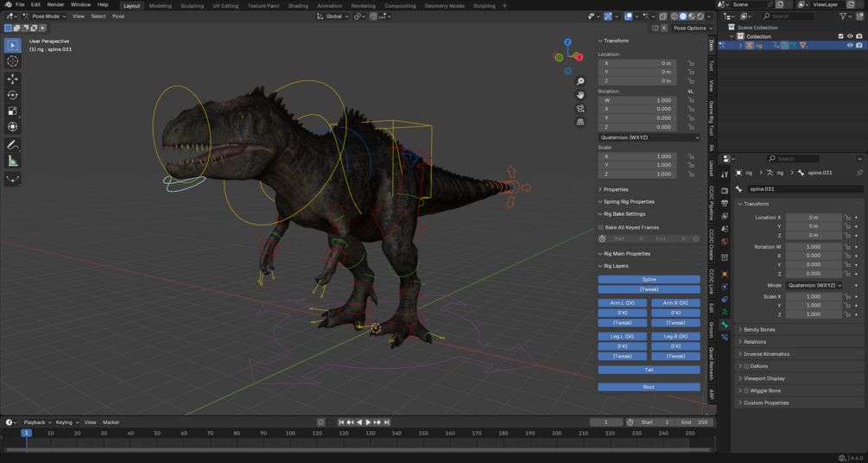Toggle camera view viewport gizmo
This screenshot has width=868, height=463.
pos(580,108)
